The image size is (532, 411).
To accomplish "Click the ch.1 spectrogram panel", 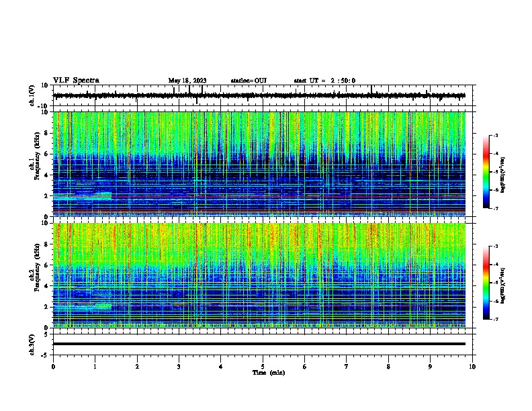I will (x=259, y=164).
